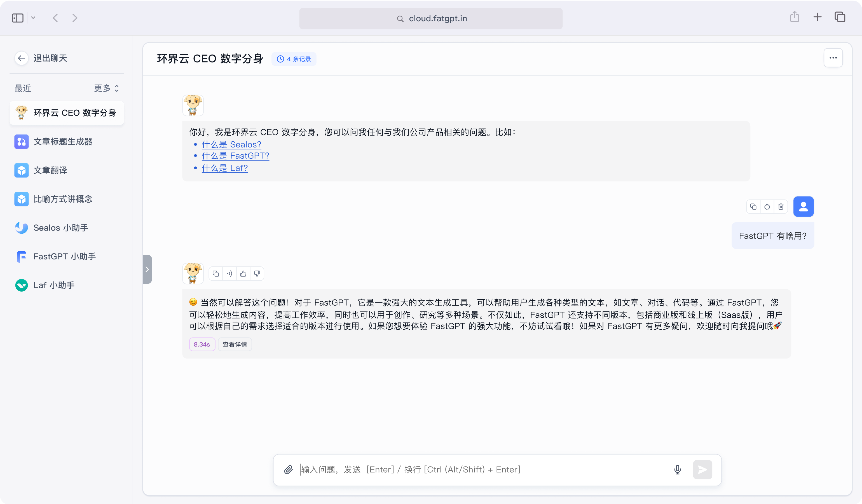Open 文章标题生成器 app in sidebar

tap(67, 142)
